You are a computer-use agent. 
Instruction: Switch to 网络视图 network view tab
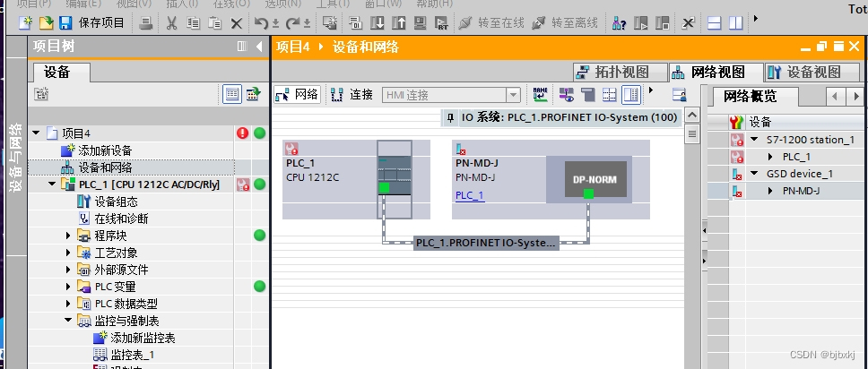tap(715, 72)
